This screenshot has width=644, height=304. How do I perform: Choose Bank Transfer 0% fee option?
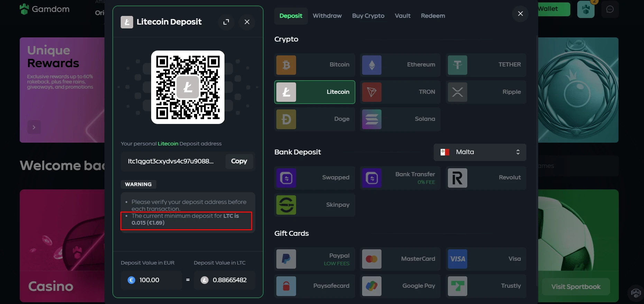tap(400, 178)
